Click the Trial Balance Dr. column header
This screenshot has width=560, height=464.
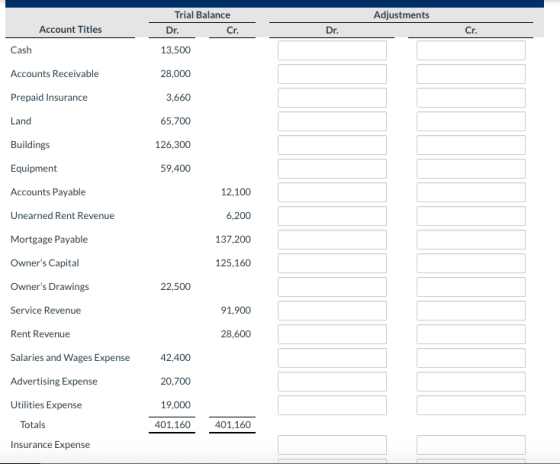coord(172,30)
